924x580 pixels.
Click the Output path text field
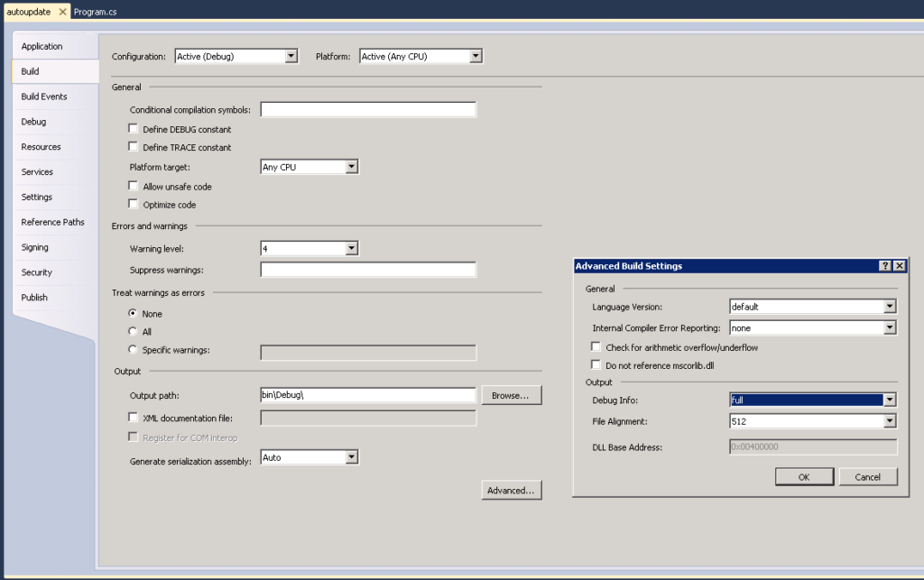(367, 395)
